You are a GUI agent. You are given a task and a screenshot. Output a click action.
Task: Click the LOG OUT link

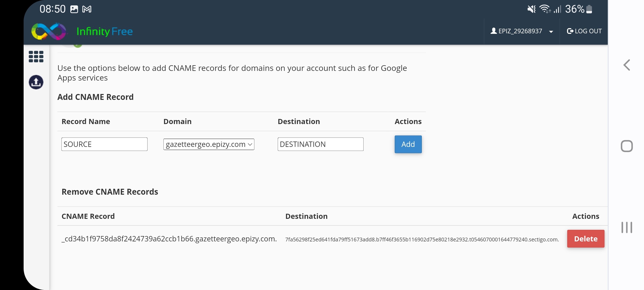coord(584,31)
